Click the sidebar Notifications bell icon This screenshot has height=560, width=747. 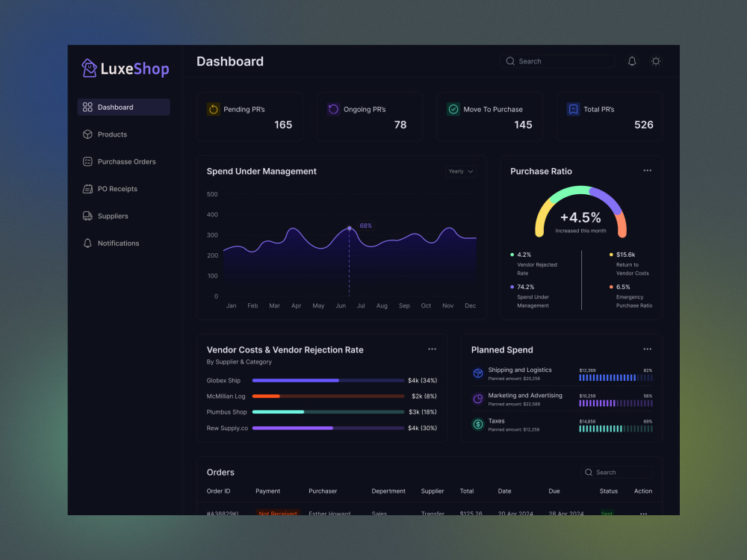(x=87, y=243)
